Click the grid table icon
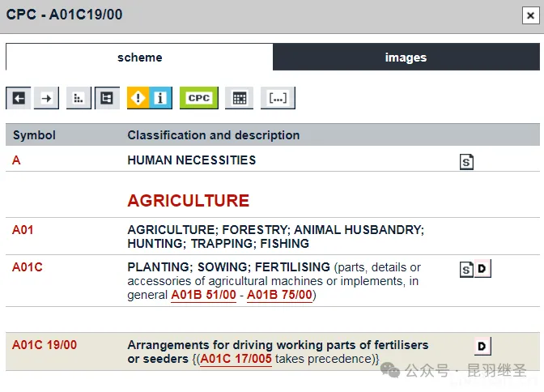Image resolution: width=544 pixels, height=392 pixels. click(x=239, y=98)
